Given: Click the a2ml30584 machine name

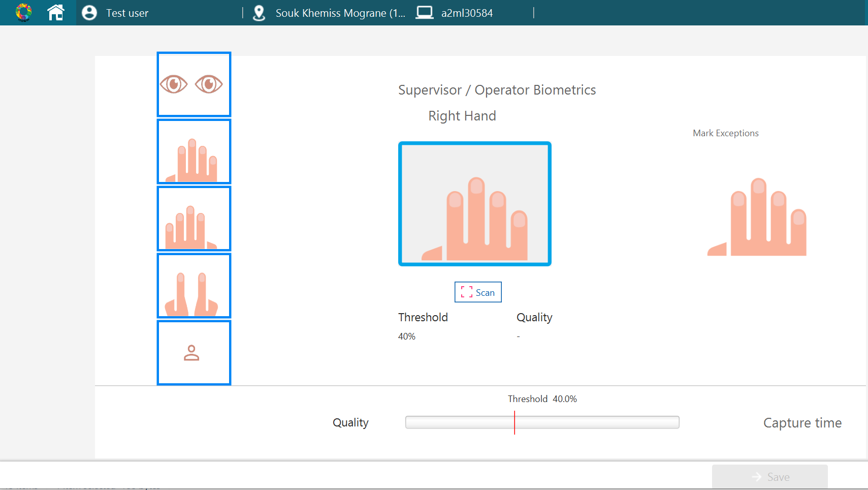Looking at the screenshot, I should [x=467, y=13].
